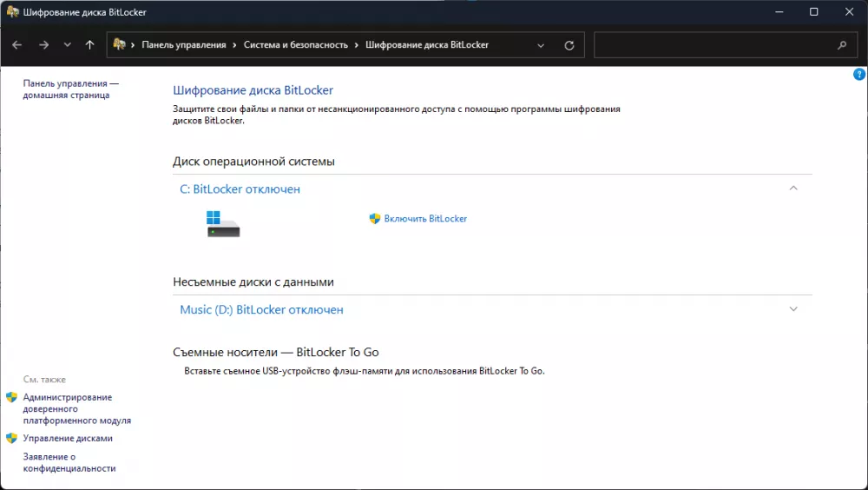
Task: Click the Back navigation arrow
Action: tap(17, 45)
